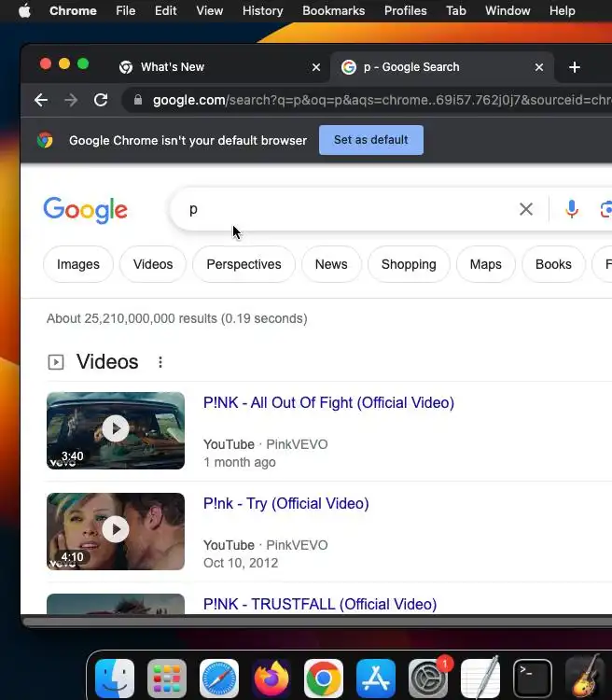This screenshot has width=612, height=700.
Task: Open the Bookmarks menu
Action: coord(333,10)
